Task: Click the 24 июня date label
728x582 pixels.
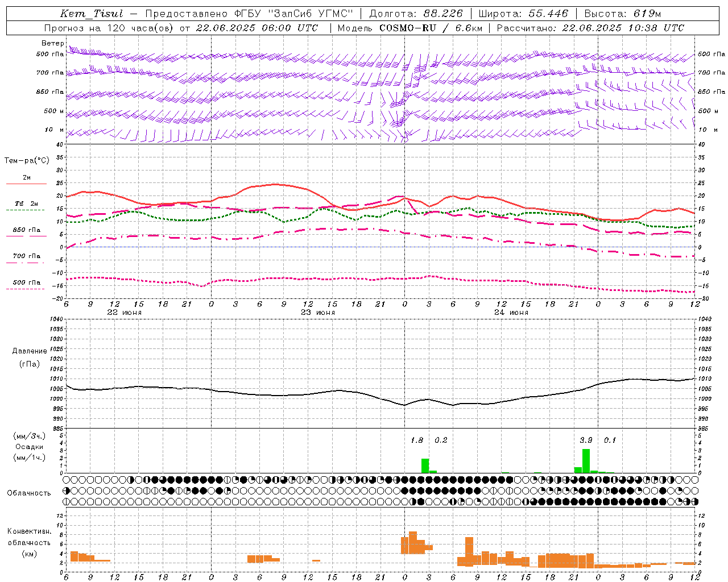Action: [511, 313]
